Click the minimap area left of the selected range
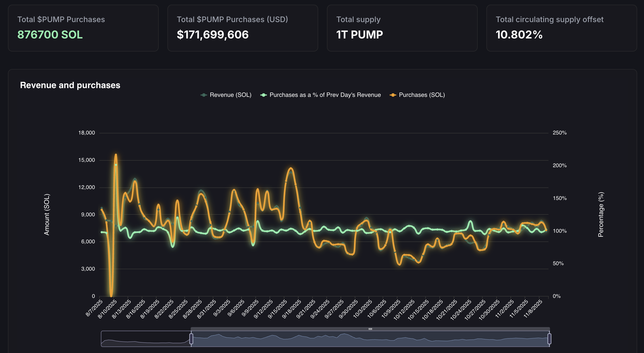This screenshot has width=644, height=353. [x=145, y=338]
